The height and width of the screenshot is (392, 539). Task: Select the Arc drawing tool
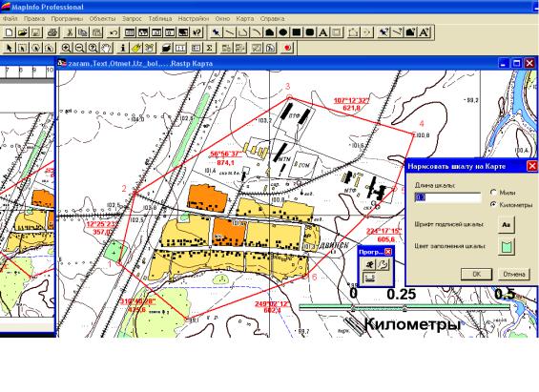click(x=256, y=32)
